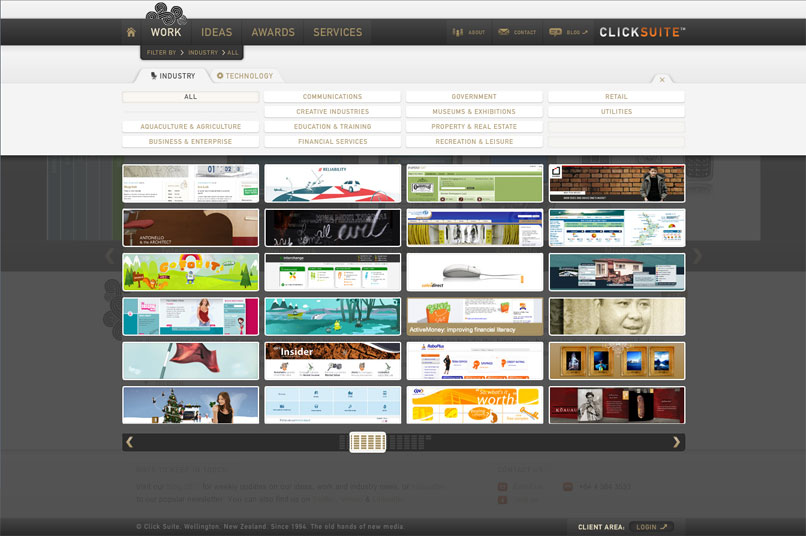The width and height of the screenshot is (806, 536).
Task: Switch to the Industry tab
Action: (x=173, y=76)
